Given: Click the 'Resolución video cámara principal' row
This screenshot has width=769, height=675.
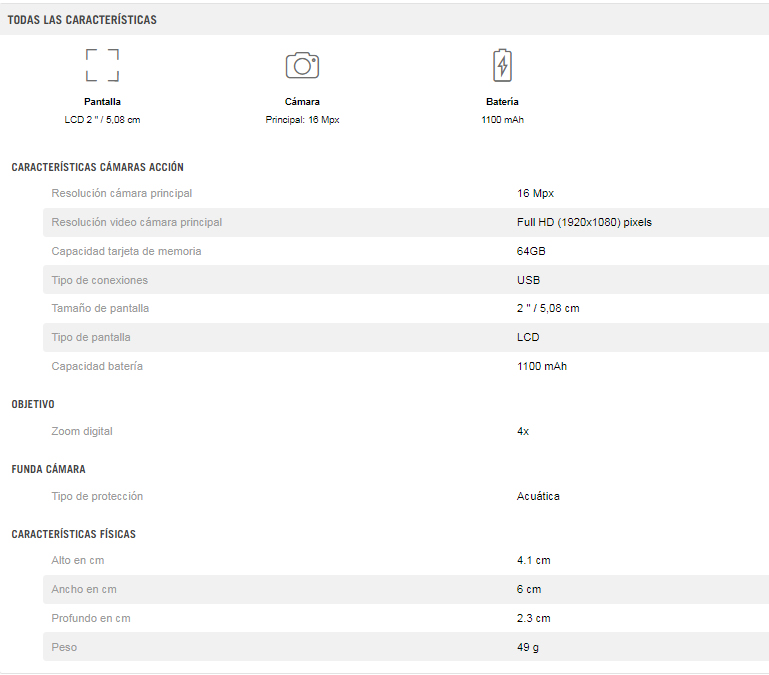Looking at the screenshot, I should [x=406, y=222].
